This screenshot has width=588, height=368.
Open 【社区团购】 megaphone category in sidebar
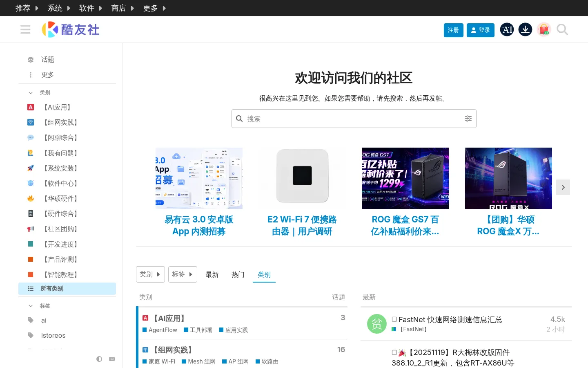[67, 229]
